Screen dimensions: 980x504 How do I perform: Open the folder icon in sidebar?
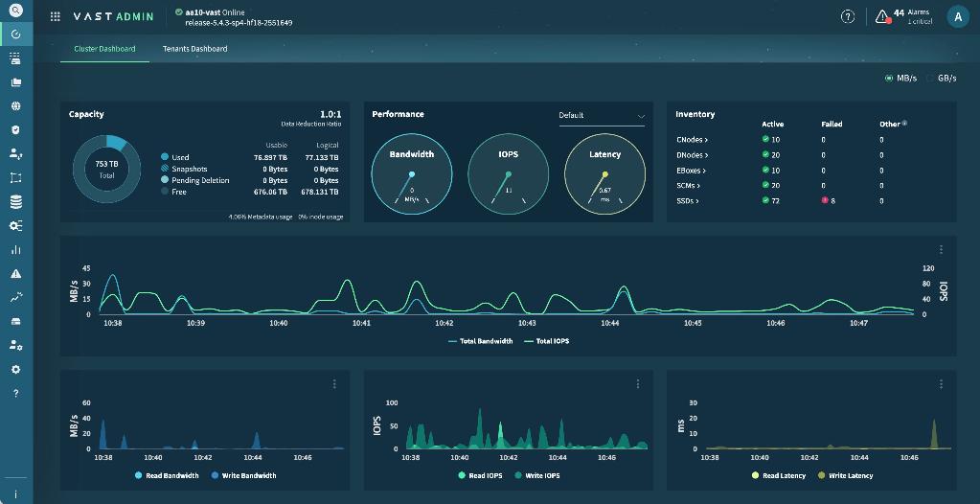click(16, 82)
